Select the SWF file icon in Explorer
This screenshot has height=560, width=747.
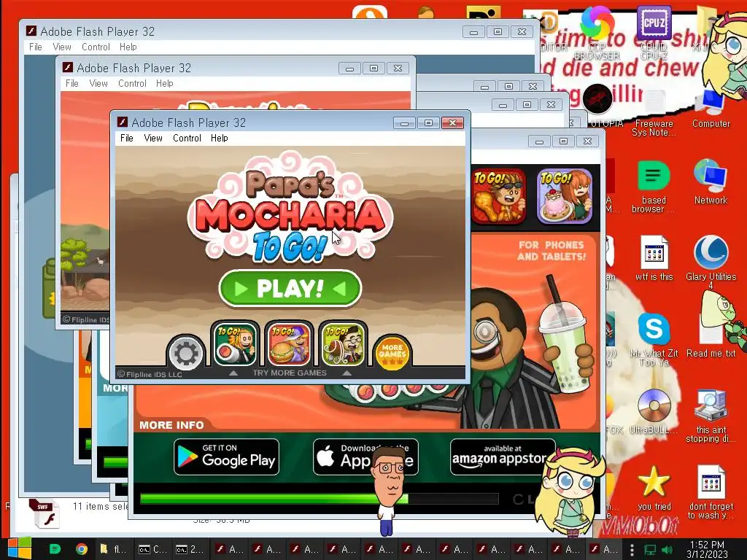(44, 513)
